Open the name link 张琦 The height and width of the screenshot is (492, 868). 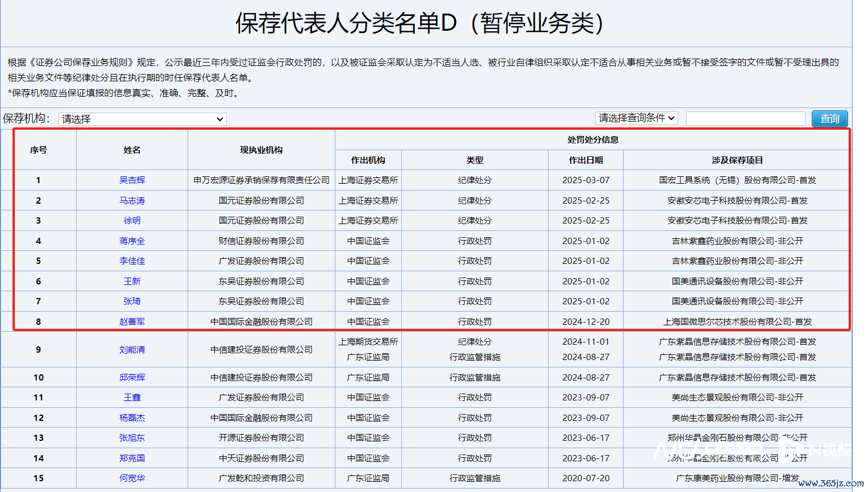pyautogui.click(x=132, y=301)
